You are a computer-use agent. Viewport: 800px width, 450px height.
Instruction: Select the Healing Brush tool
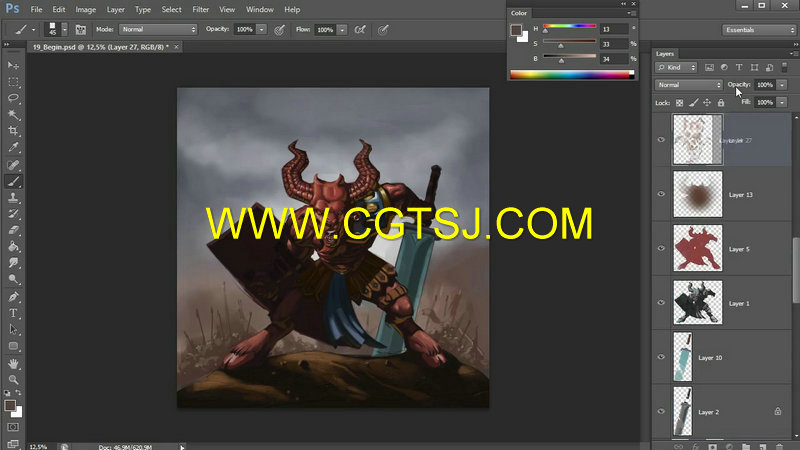pos(13,164)
